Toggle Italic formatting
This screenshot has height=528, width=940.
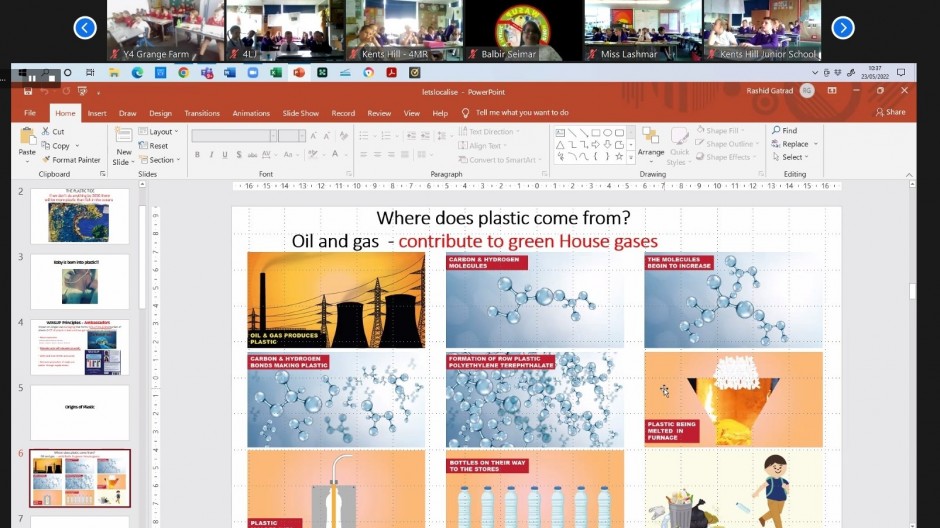click(x=211, y=155)
